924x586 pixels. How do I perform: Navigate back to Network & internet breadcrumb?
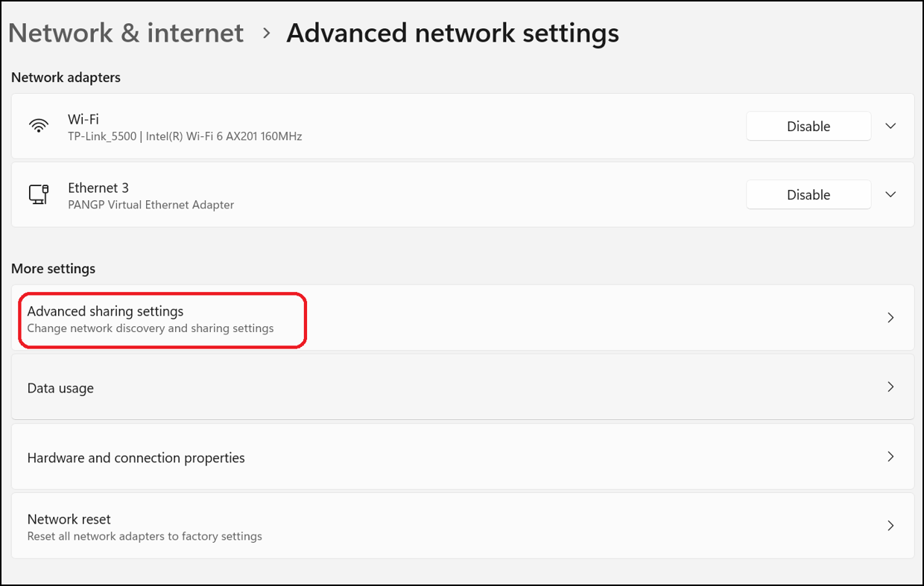[x=125, y=33]
